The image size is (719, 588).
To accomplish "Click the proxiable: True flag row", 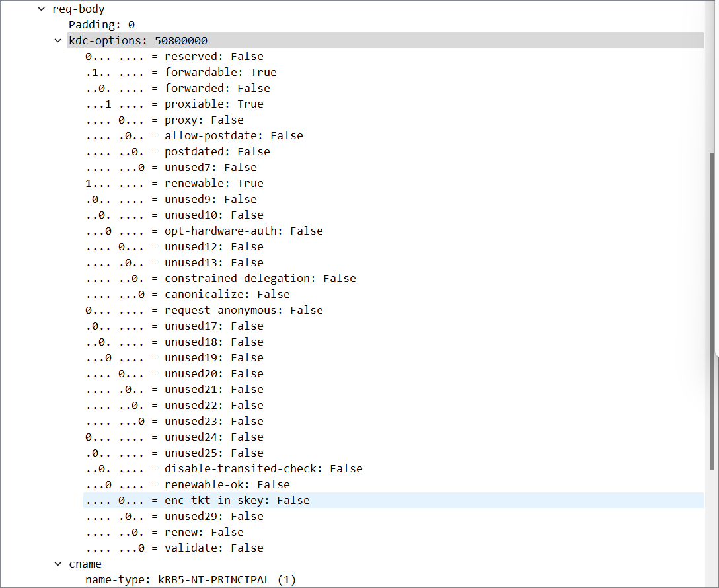I will click(x=174, y=104).
